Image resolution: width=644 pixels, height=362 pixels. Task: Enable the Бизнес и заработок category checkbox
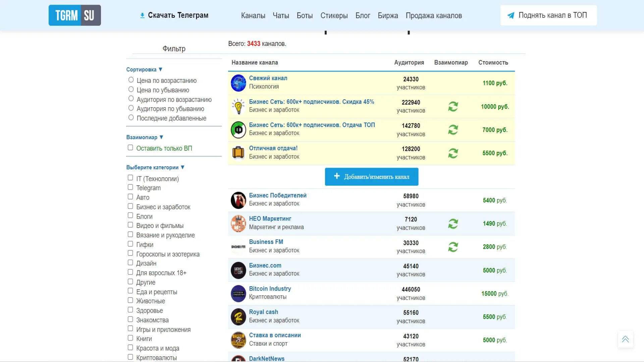point(130,206)
